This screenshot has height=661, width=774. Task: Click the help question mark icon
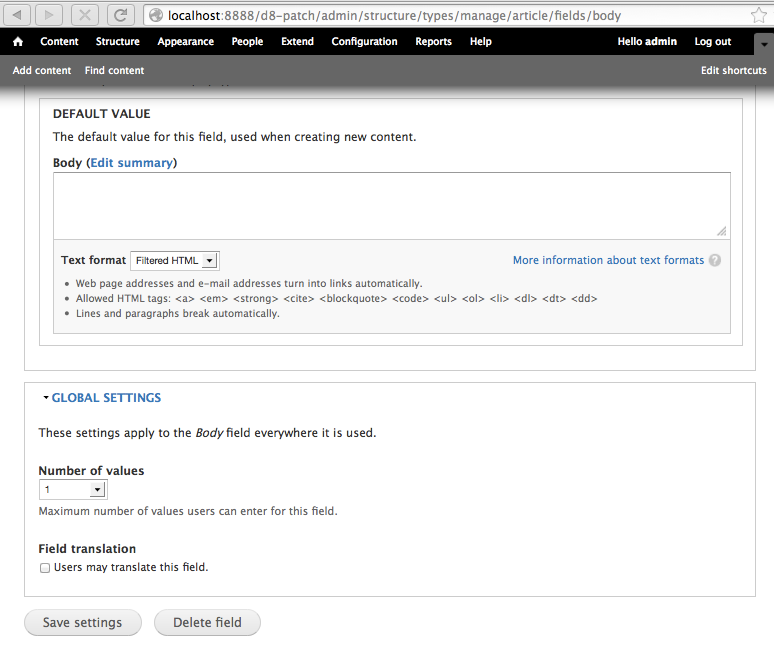pos(715,260)
